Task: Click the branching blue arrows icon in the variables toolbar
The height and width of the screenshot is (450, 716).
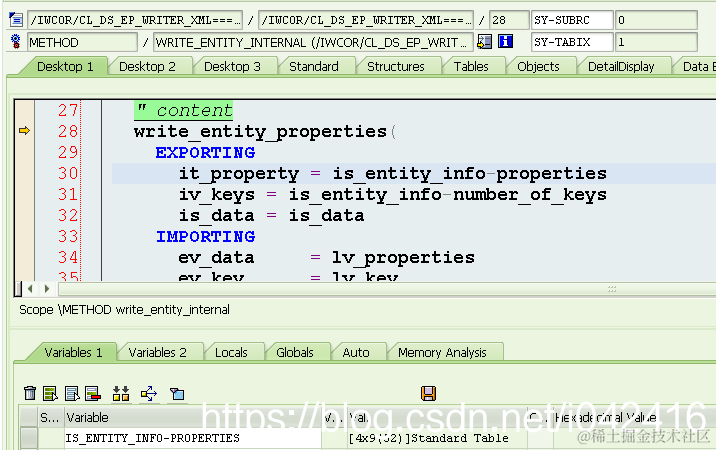Action: click(x=149, y=393)
